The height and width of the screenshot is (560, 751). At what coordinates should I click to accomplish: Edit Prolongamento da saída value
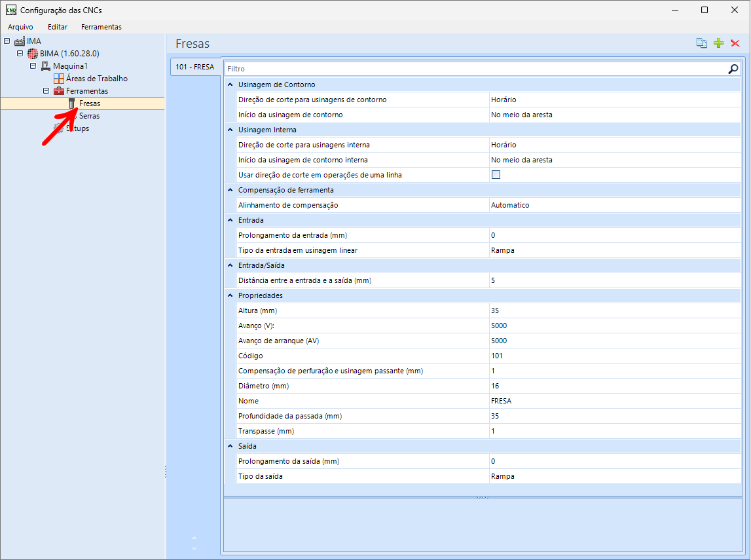(615, 461)
